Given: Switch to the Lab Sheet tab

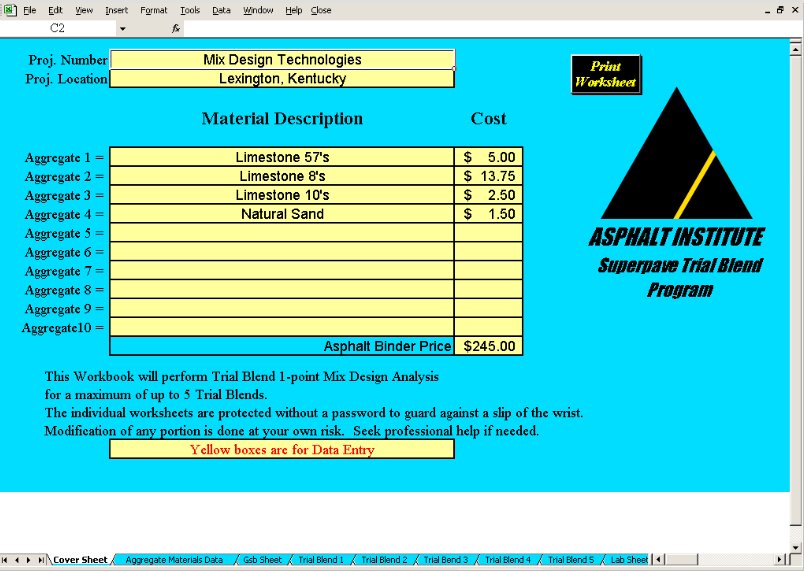Looking at the screenshot, I should [x=629, y=560].
